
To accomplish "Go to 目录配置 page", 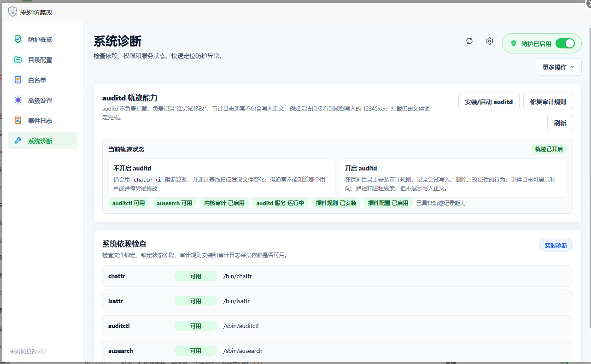I will [x=42, y=59].
